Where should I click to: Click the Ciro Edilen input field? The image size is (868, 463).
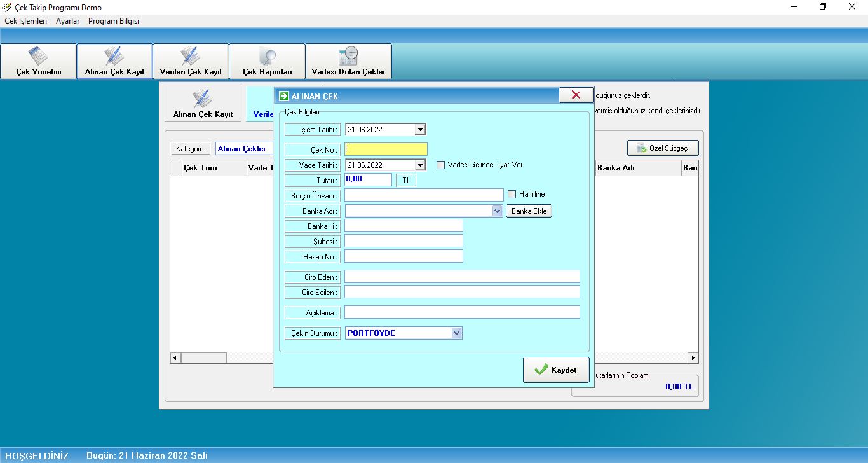(462, 292)
